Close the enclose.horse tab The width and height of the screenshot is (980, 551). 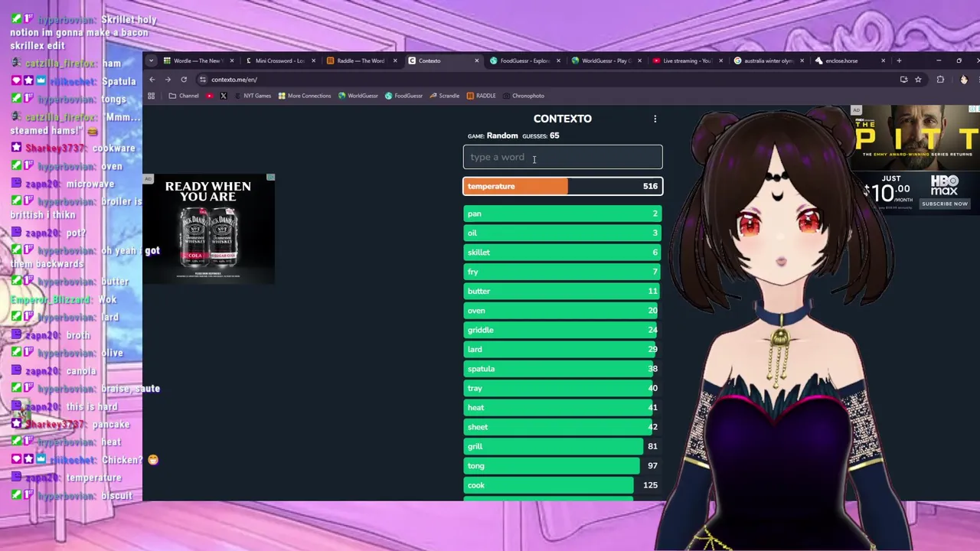(x=883, y=60)
